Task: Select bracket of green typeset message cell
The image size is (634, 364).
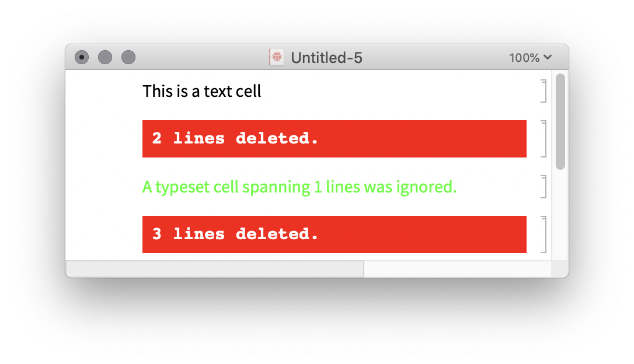Action: [544, 187]
